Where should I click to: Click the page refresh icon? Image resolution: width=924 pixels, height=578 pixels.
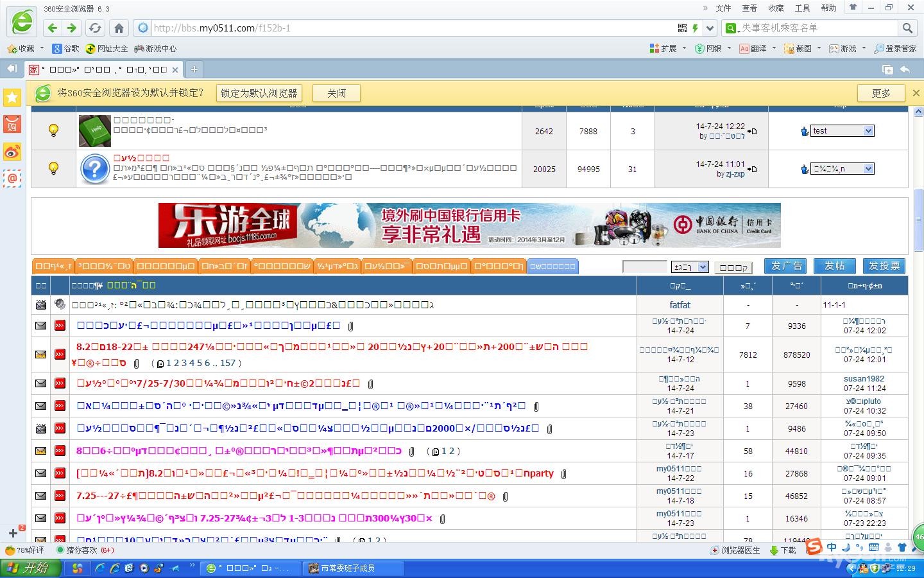pyautogui.click(x=95, y=28)
